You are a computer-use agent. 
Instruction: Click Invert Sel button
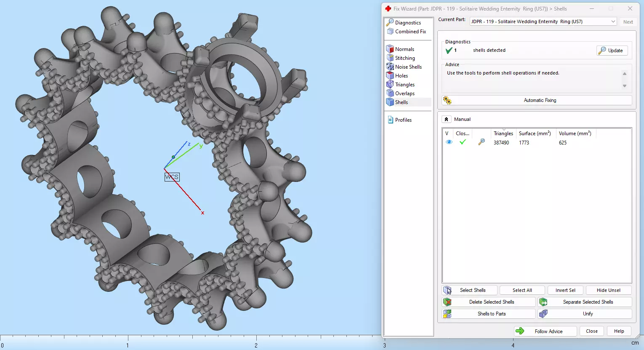point(565,290)
